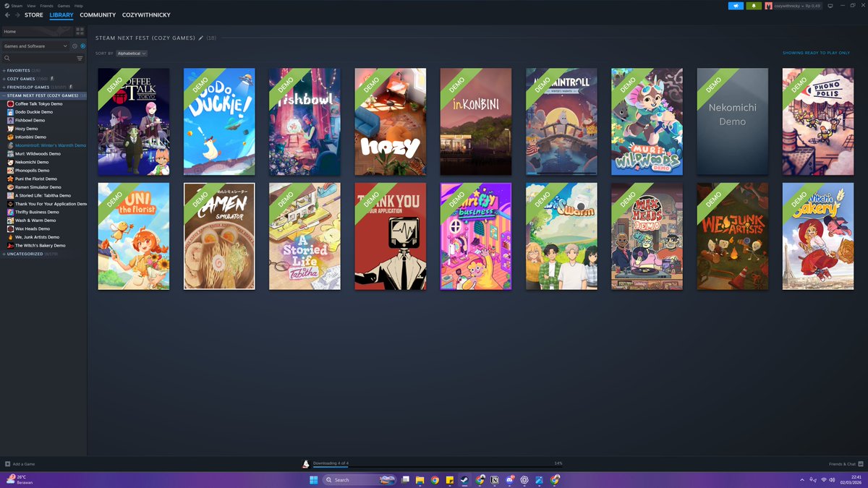This screenshot has width=868, height=488.
Task: Go to the Store tab
Action: [x=34, y=14]
